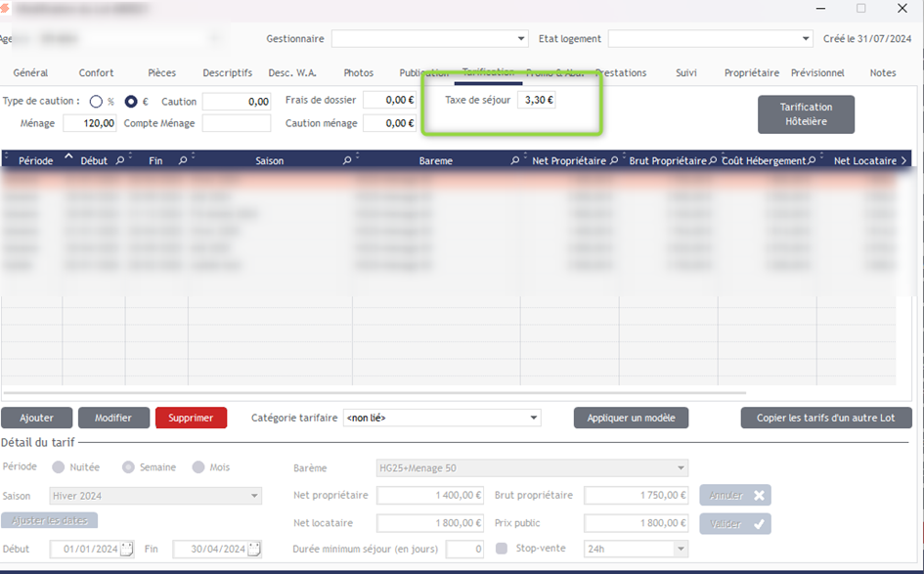Open the Catégorie tarifaire dropdown
Screen dimensions: 924x574
click(534, 418)
